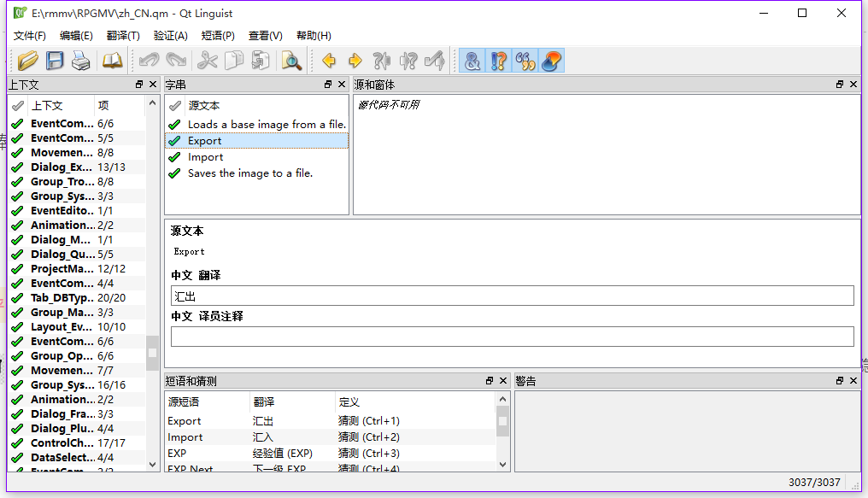Toggle accelerator validation ampersand icon
The height and width of the screenshot is (498, 868).
pos(472,61)
